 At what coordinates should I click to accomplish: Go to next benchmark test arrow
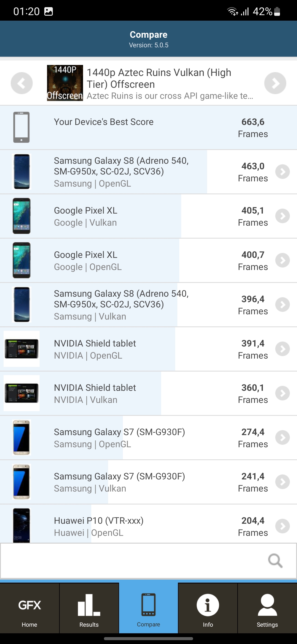click(x=275, y=83)
